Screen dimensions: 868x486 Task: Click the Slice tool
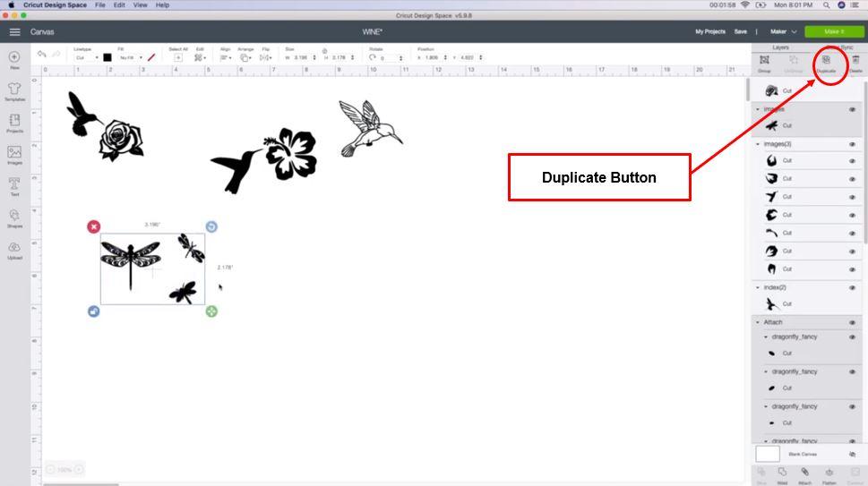pyautogui.click(x=761, y=473)
